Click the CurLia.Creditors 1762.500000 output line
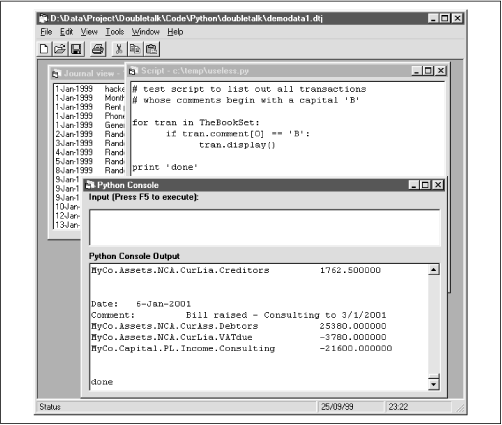 (236, 270)
